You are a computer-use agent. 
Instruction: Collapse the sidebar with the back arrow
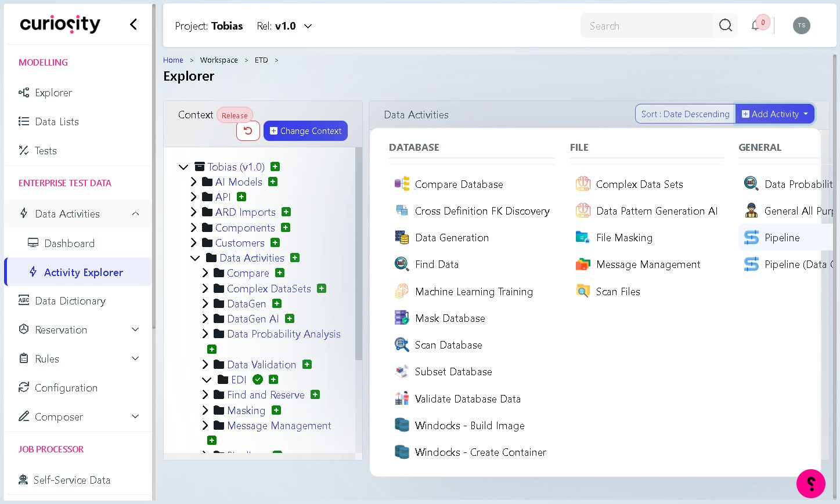(134, 24)
